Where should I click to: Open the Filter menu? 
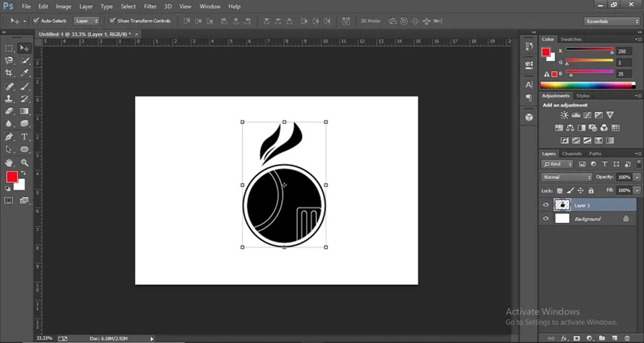click(150, 6)
